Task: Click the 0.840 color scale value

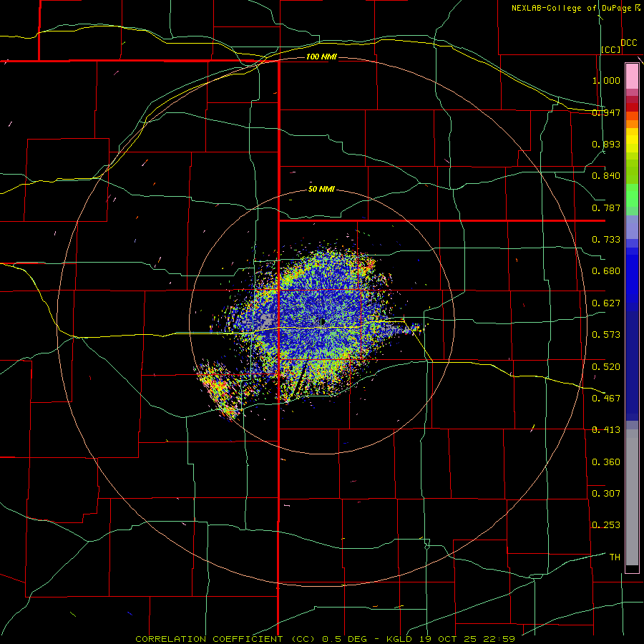Action: [606, 176]
